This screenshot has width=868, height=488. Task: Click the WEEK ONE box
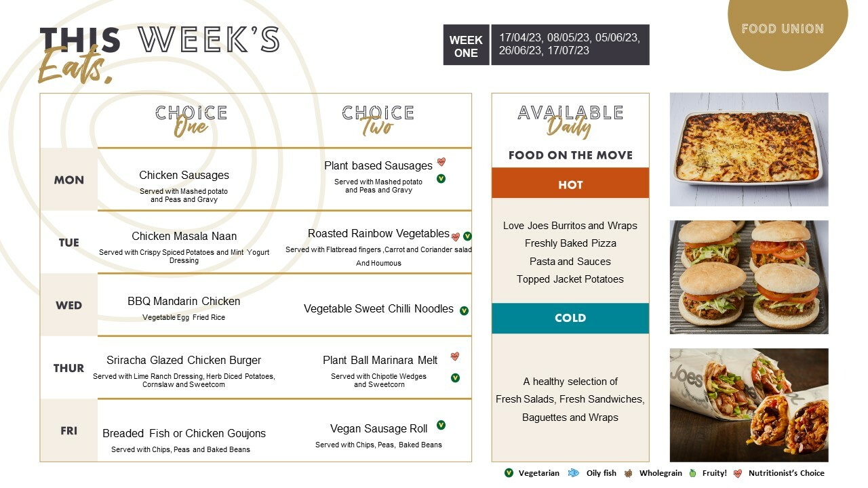click(x=466, y=45)
